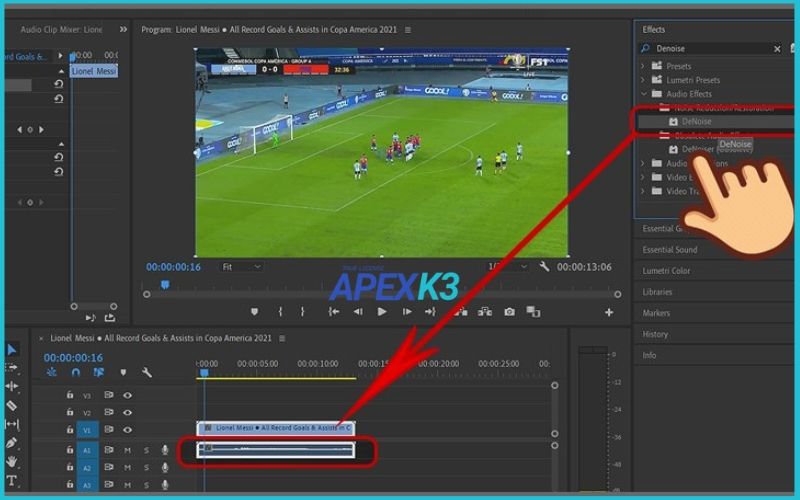
Task: Select the Razor tool
Action: (x=12, y=405)
